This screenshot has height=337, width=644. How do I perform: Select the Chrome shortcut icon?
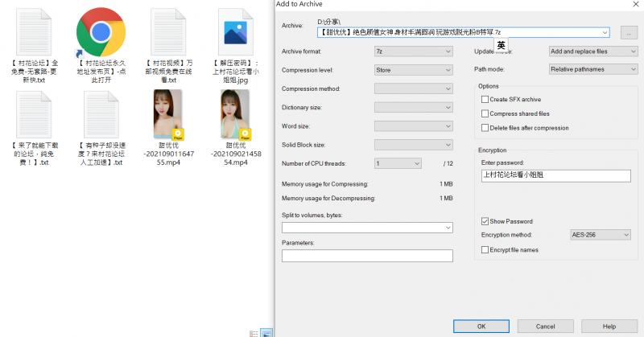[x=100, y=32]
